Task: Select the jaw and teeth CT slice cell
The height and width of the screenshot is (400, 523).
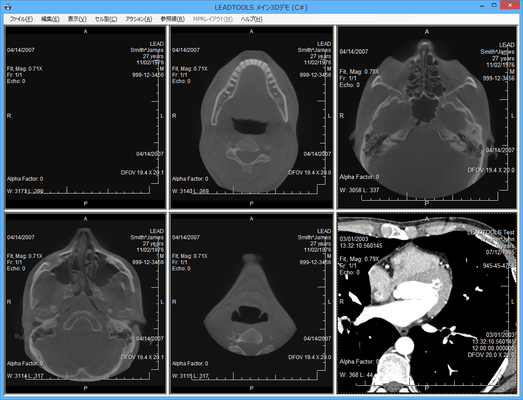Action: (x=251, y=117)
